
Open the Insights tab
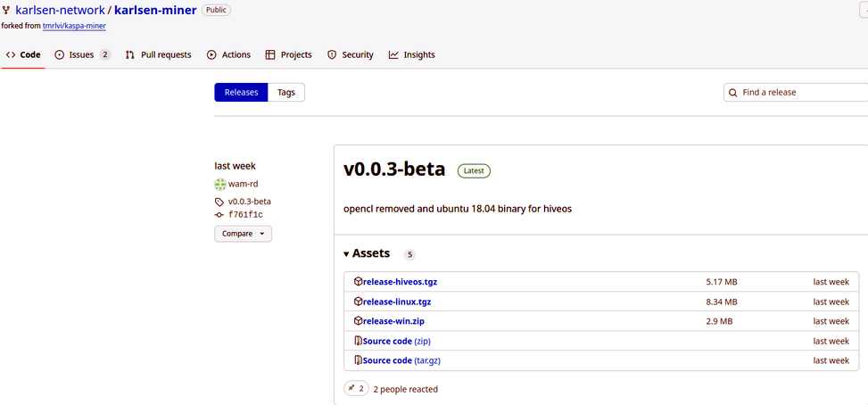412,54
